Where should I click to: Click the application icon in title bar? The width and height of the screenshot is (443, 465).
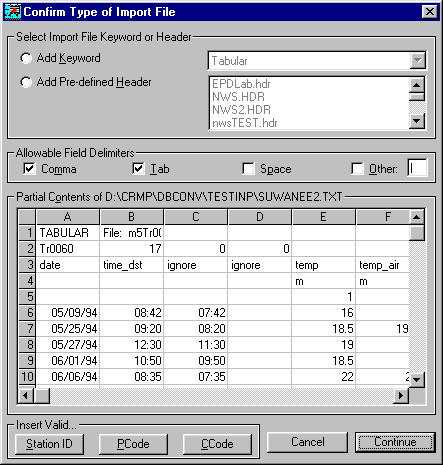point(13,12)
